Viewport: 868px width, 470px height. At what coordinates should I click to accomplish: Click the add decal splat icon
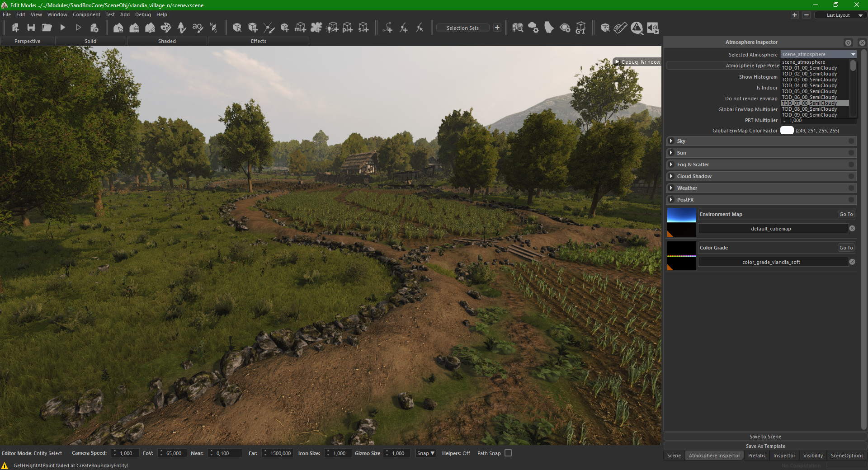click(316, 28)
